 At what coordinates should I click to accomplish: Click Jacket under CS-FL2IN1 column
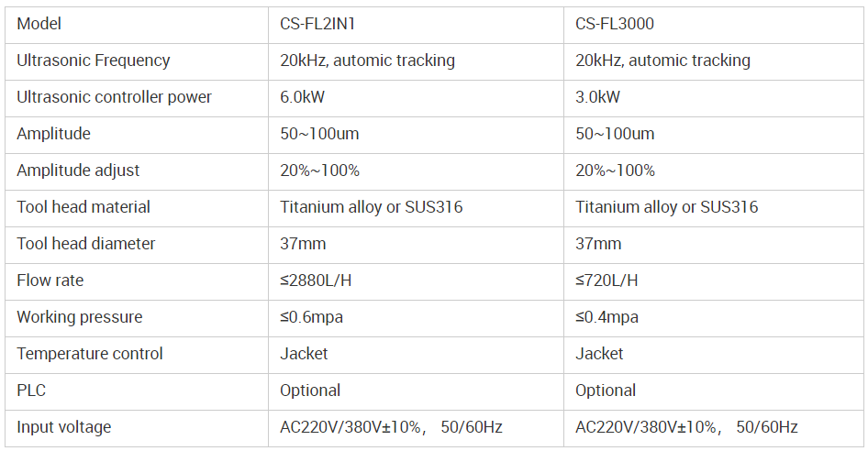tap(304, 354)
